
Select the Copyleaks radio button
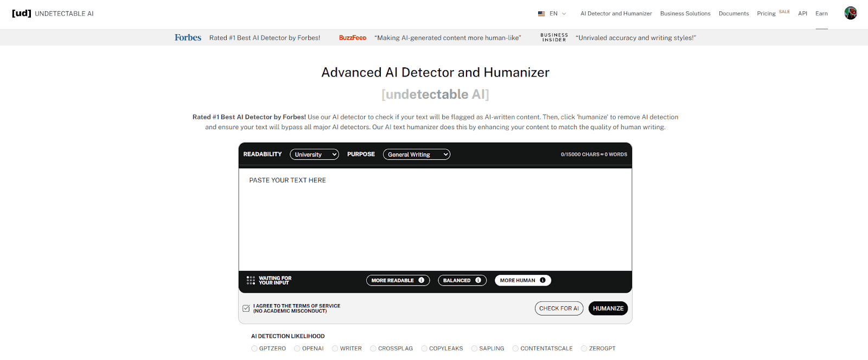pos(424,349)
